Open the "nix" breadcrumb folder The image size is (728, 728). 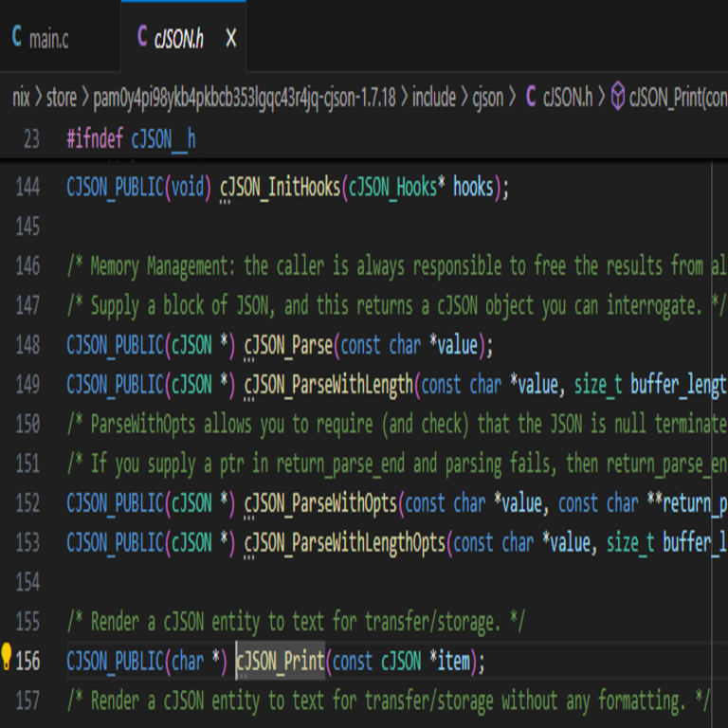tap(21, 97)
